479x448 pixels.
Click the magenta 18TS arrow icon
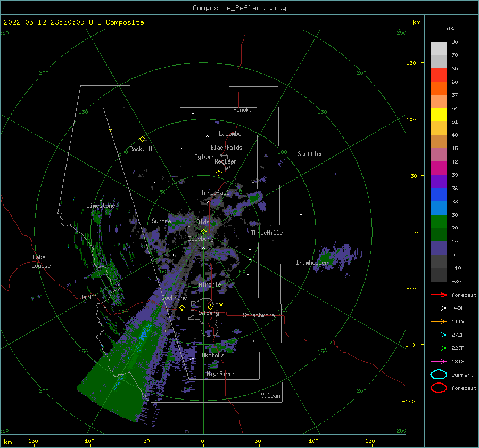(x=439, y=362)
